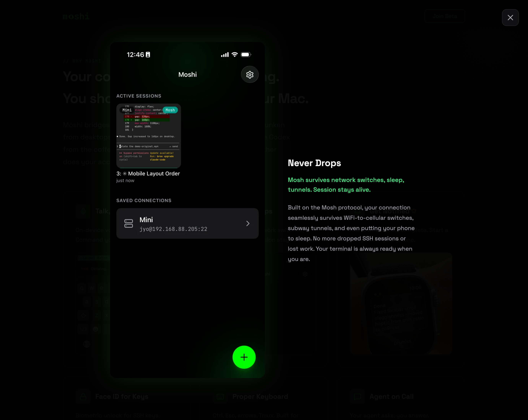The width and height of the screenshot is (528, 420).
Task: Click the moshi wordmark logo
Action: click(76, 16)
